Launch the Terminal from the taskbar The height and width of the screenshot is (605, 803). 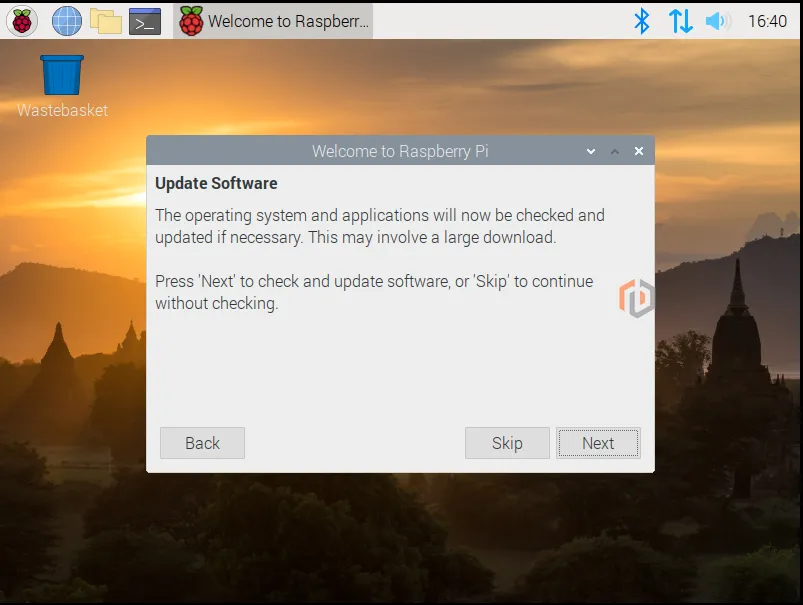click(145, 22)
